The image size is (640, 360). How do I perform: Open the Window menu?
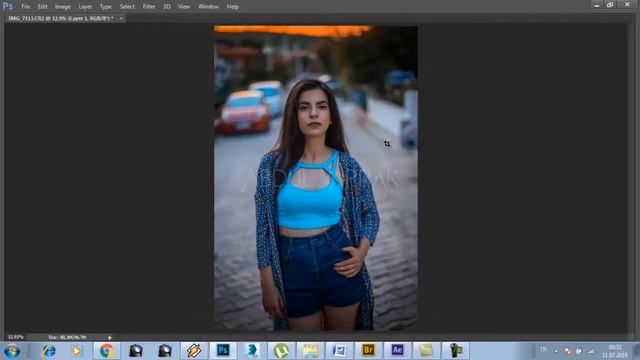tap(208, 7)
